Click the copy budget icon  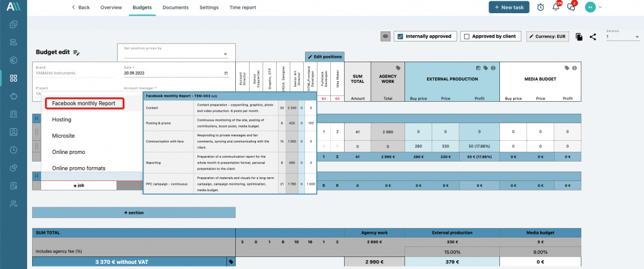[579, 37]
